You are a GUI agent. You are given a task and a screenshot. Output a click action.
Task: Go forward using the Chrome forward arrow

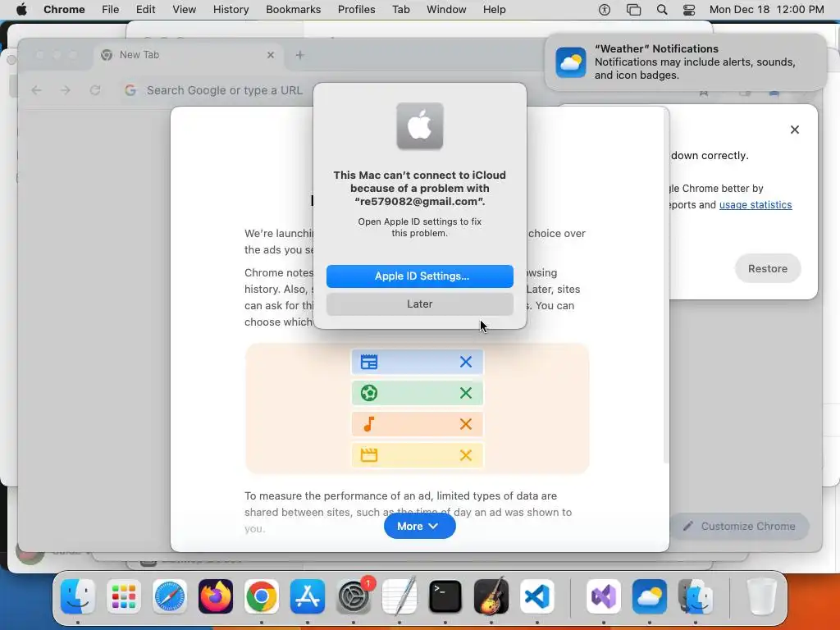(66, 90)
